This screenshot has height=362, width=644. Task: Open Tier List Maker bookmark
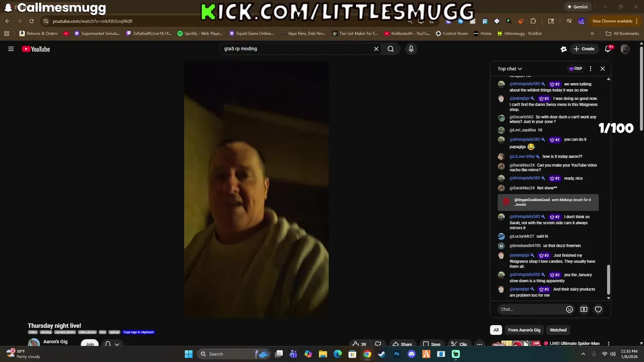[x=355, y=33]
